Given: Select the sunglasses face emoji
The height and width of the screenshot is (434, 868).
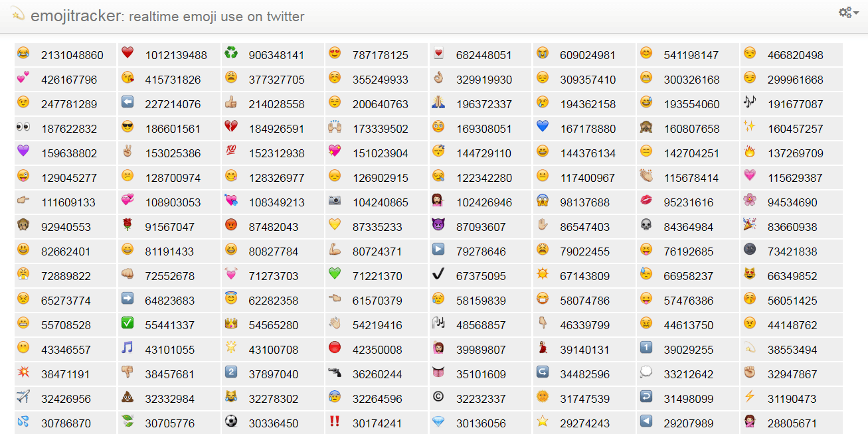Looking at the screenshot, I should [128, 128].
